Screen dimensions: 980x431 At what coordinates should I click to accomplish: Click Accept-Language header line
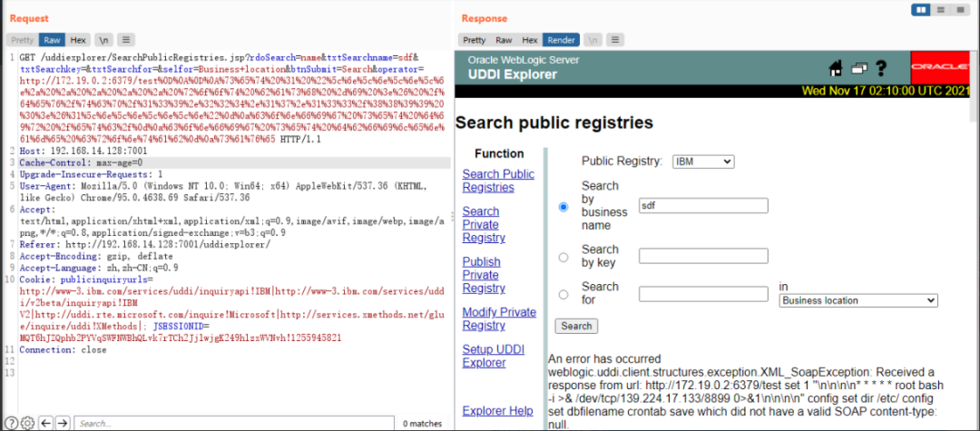(x=99, y=268)
